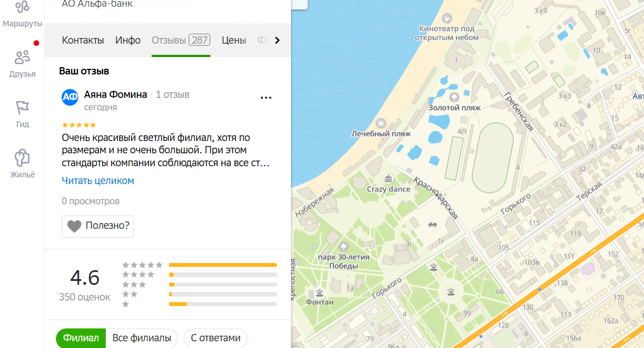The image size is (644, 348).
Task: Click the 350 оценок label
Action: click(84, 297)
